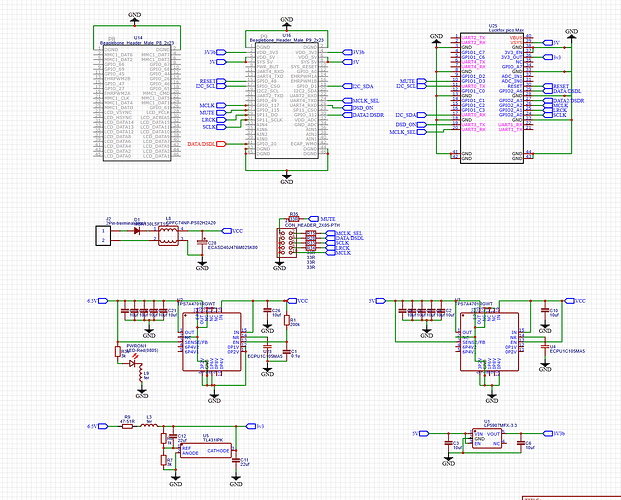Select the CON_HEADER_2X05-PTH connector symbol
Viewport: 621px width, 500px height.
[286, 242]
